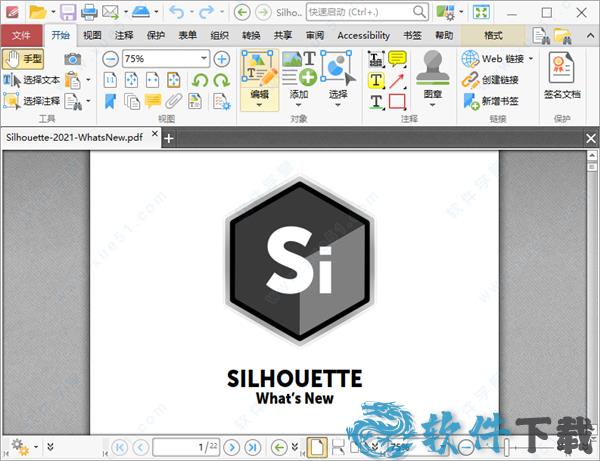Click the Undo arrow

177,12
